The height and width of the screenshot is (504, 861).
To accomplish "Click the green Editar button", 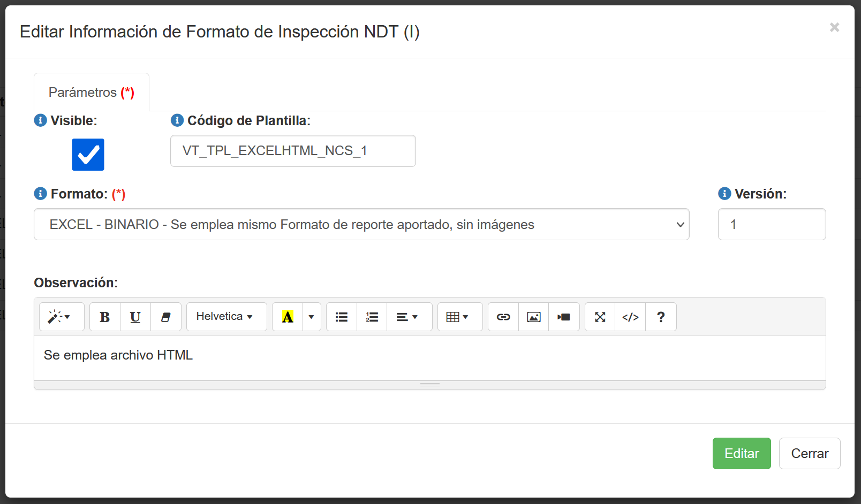I will [742, 454].
